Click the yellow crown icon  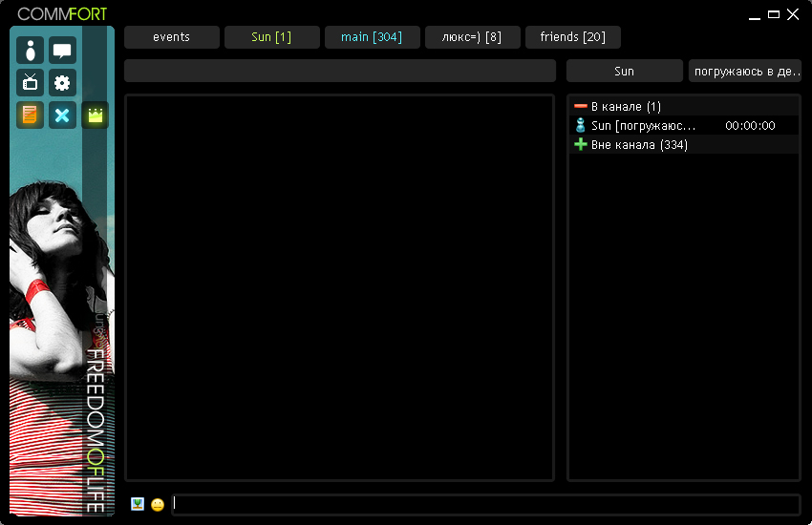tap(95, 115)
